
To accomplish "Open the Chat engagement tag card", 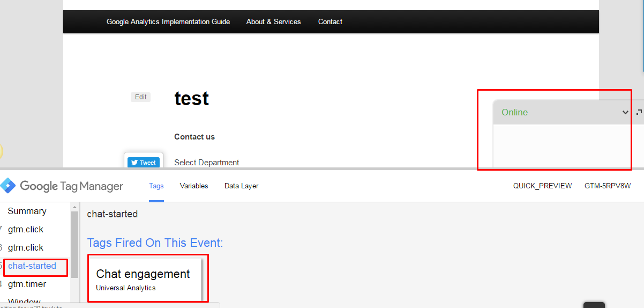I will pyautogui.click(x=144, y=280).
